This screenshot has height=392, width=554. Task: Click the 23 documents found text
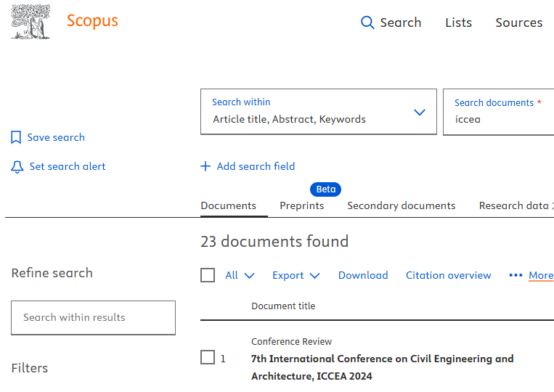[x=274, y=242]
